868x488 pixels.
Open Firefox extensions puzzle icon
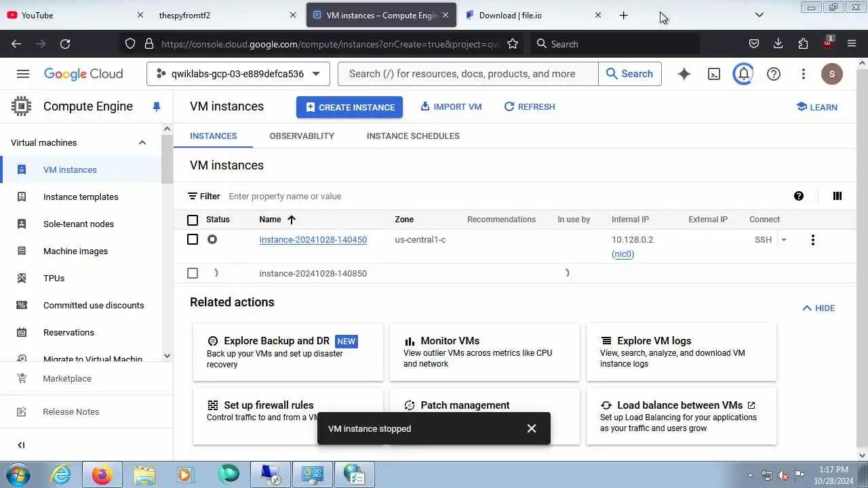(x=803, y=43)
